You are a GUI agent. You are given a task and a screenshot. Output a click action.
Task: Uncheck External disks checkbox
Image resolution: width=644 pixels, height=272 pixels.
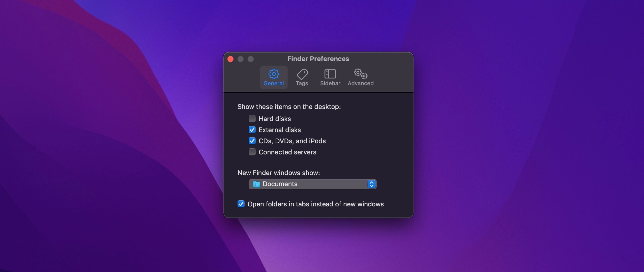click(252, 130)
